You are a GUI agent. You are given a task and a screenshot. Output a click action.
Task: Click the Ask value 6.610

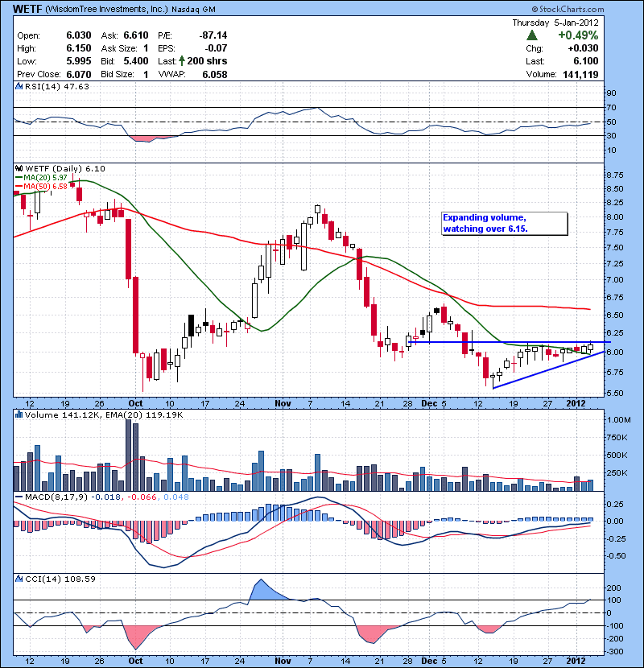(136, 35)
